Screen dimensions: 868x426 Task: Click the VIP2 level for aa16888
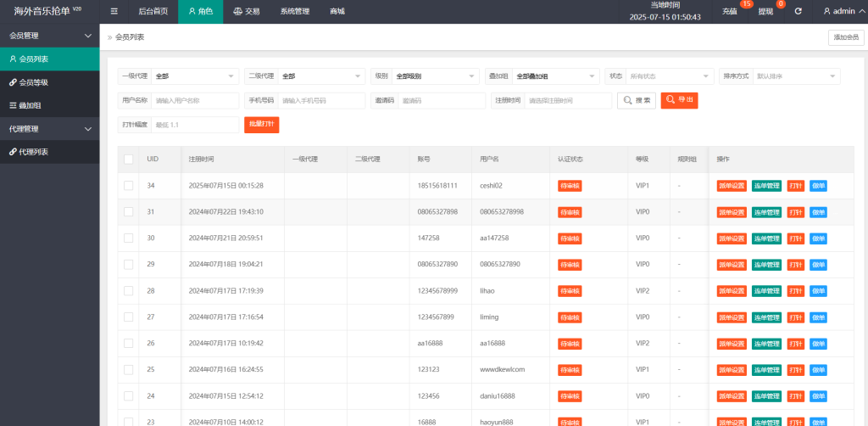(643, 343)
